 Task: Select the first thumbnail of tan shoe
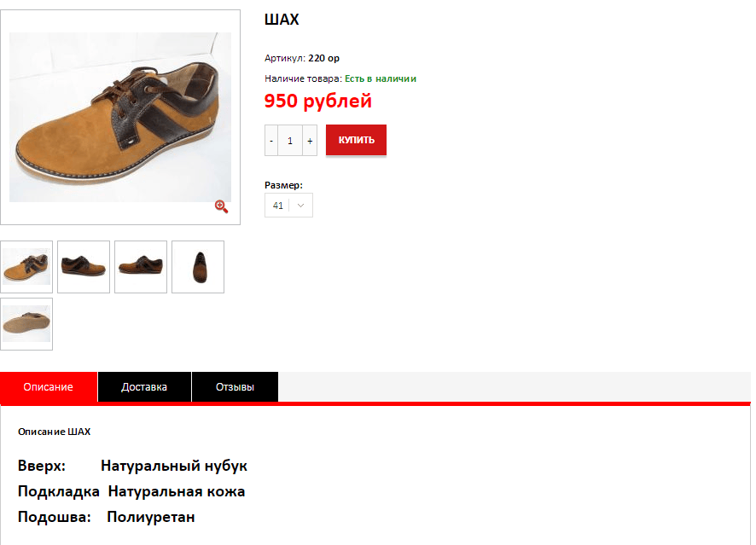26,267
